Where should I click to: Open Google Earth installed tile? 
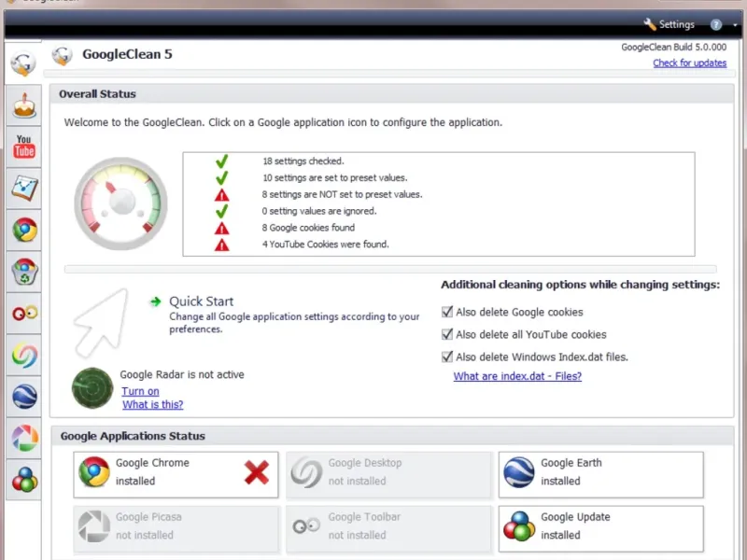coord(600,475)
